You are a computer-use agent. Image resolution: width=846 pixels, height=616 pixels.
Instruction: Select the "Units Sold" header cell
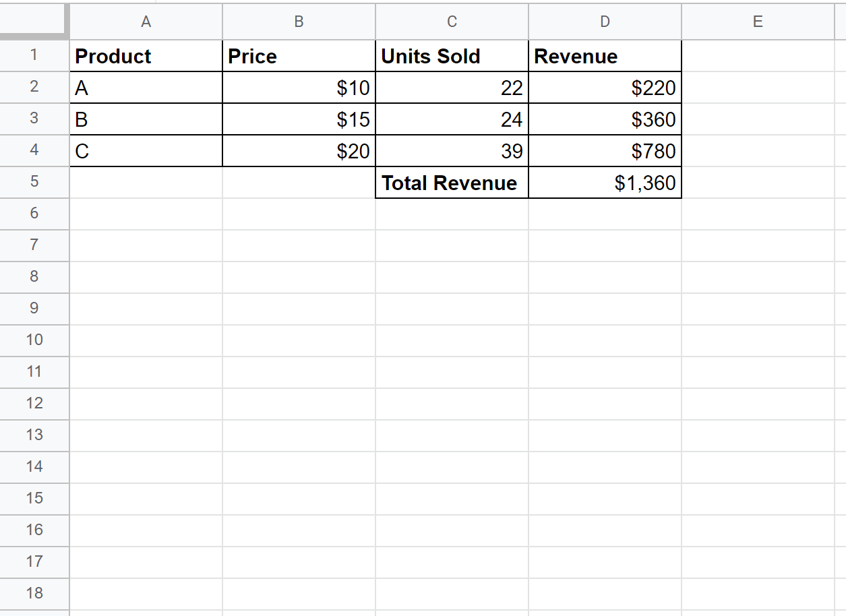click(x=452, y=56)
